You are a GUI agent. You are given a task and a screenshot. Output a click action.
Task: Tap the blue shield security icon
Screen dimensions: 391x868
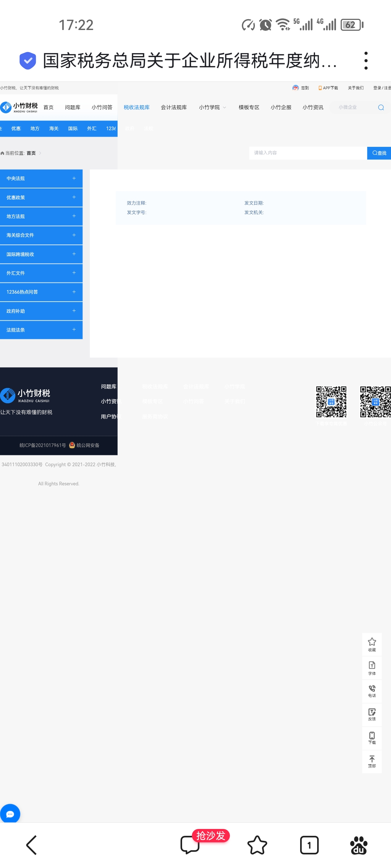[x=28, y=60]
